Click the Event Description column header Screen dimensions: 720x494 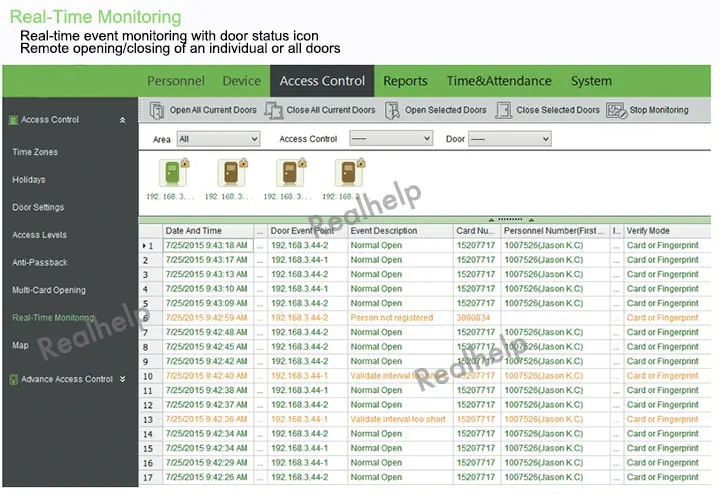click(400, 231)
